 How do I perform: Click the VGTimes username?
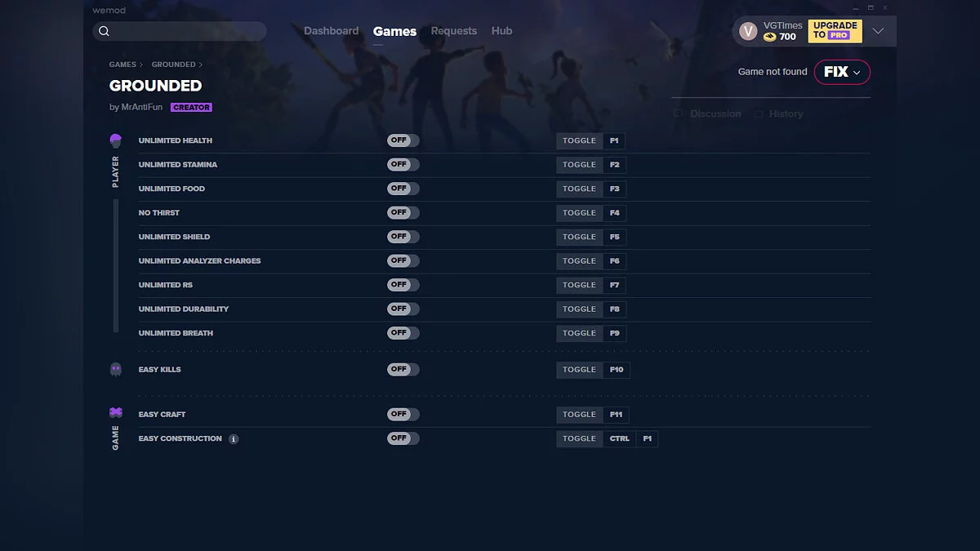tap(783, 25)
